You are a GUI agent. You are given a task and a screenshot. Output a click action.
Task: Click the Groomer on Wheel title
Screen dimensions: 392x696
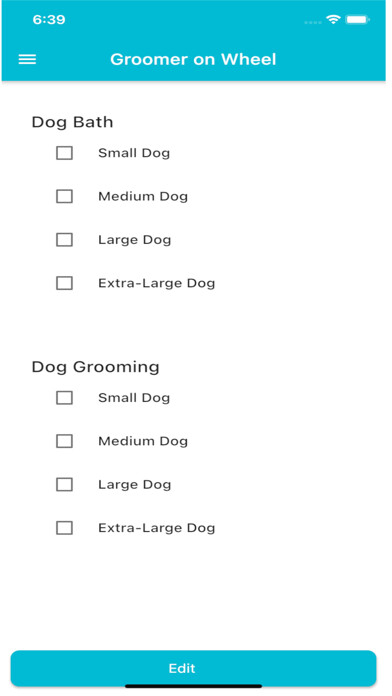click(x=193, y=59)
